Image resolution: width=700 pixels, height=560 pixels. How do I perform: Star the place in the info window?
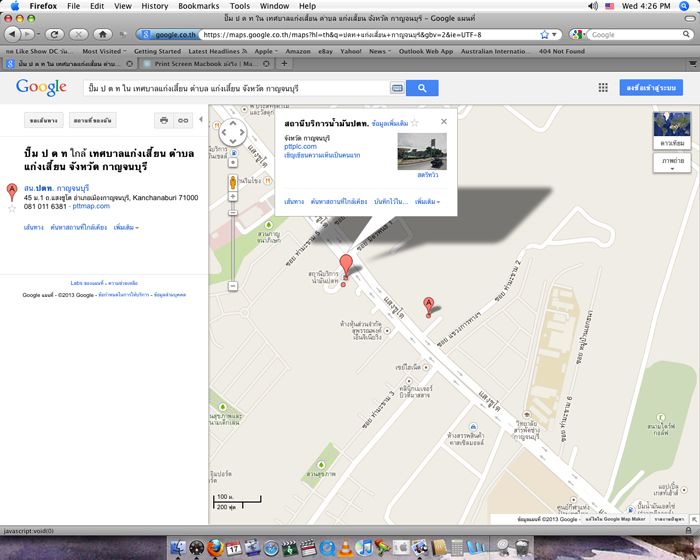point(415,123)
